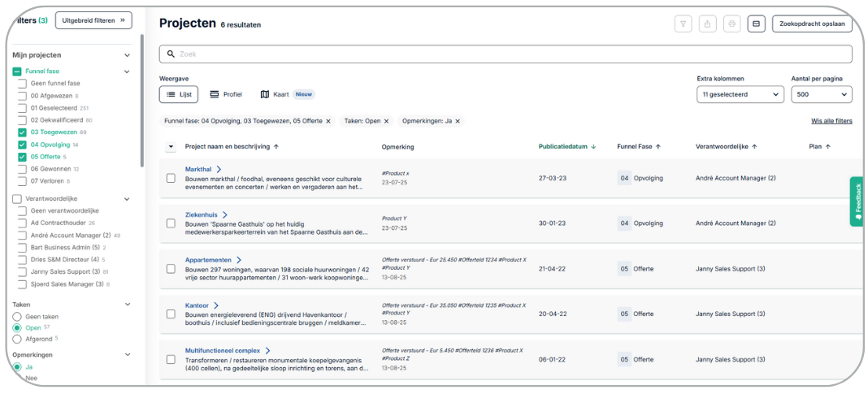Remove the 'Taken: Open' filter chip
The image size is (868, 394).
pos(386,121)
